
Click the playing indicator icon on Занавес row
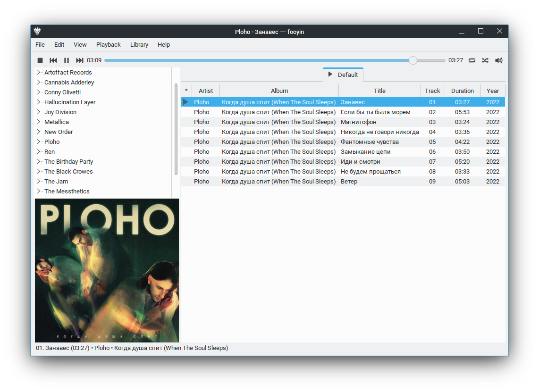pos(185,102)
